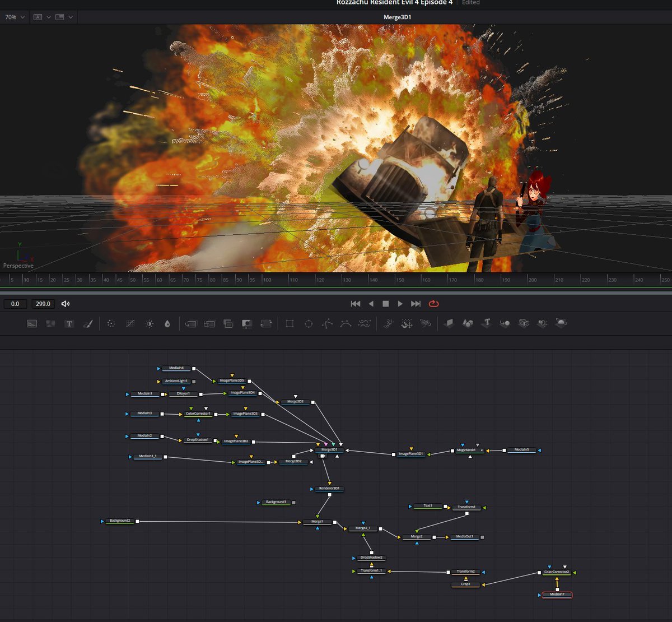Select the MultiPoly wavy mask tool
The height and width of the screenshot is (622, 672).
coord(365,324)
